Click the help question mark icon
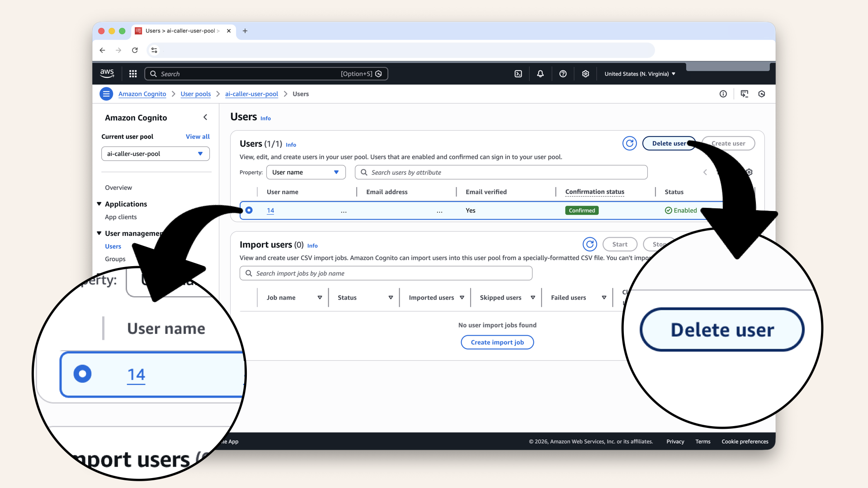Viewport: 868px width, 488px height. pyautogui.click(x=563, y=74)
